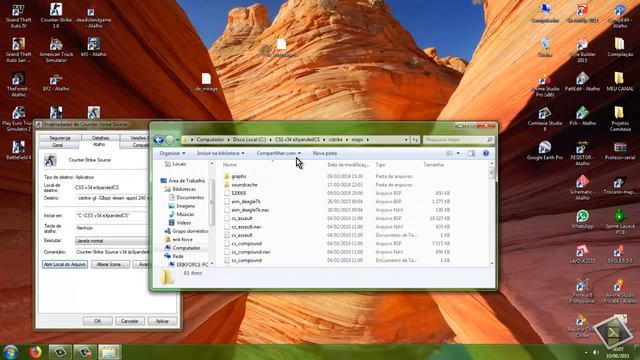Toggle the Explorer preview pane icon
This screenshot has height=360, width=640.
point(471,153)
